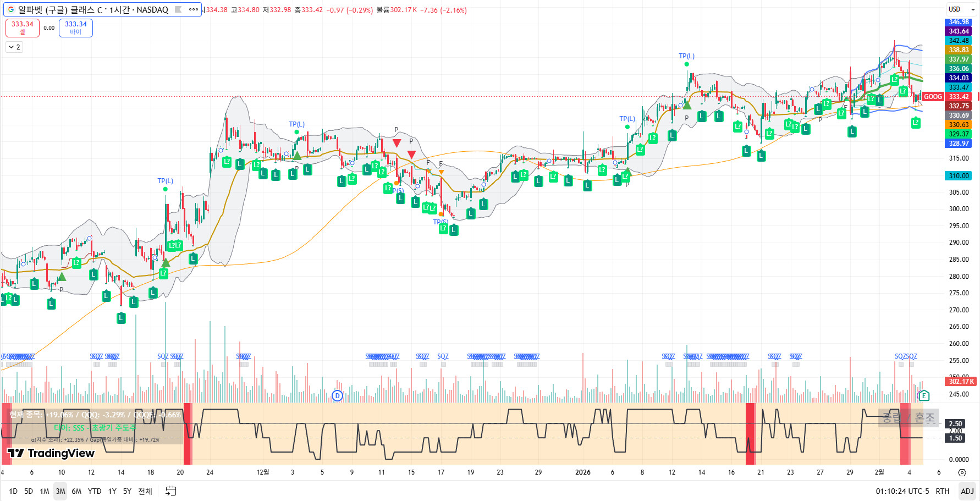Click the teal 310.00 price label
Screen dimensions: 980x501
[x=959, y=176]
